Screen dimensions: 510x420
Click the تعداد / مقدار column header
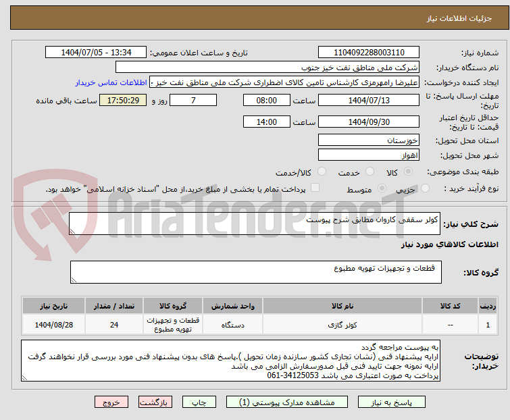[x=114, y=306]
